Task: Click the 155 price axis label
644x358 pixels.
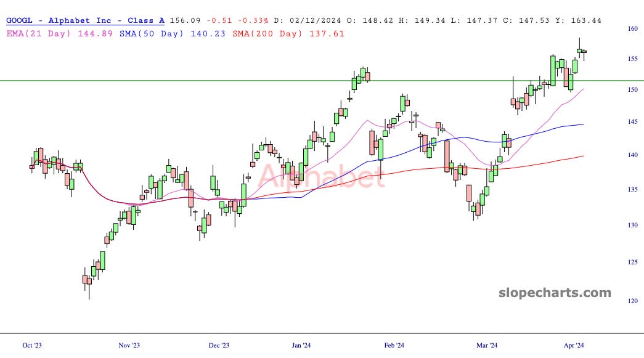Action: (632, 59)
